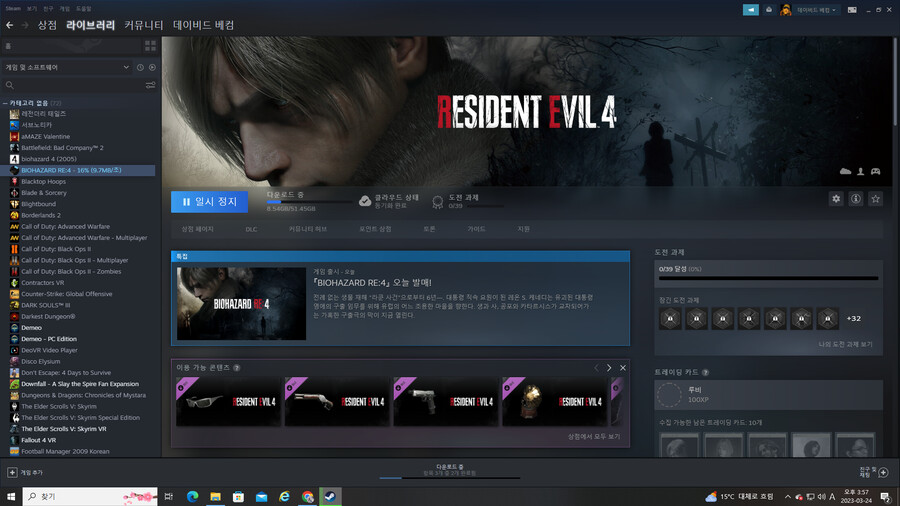
Task: Click the cloud icon on hero banner
Action: click(x=845, y=171)
